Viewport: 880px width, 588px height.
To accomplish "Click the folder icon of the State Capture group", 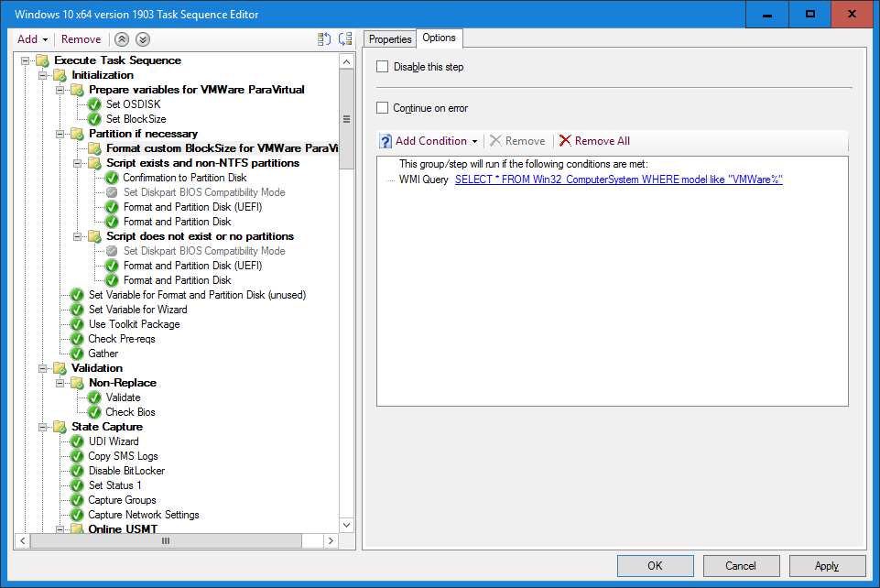I will pyautogui.click(x=60, y=427).
